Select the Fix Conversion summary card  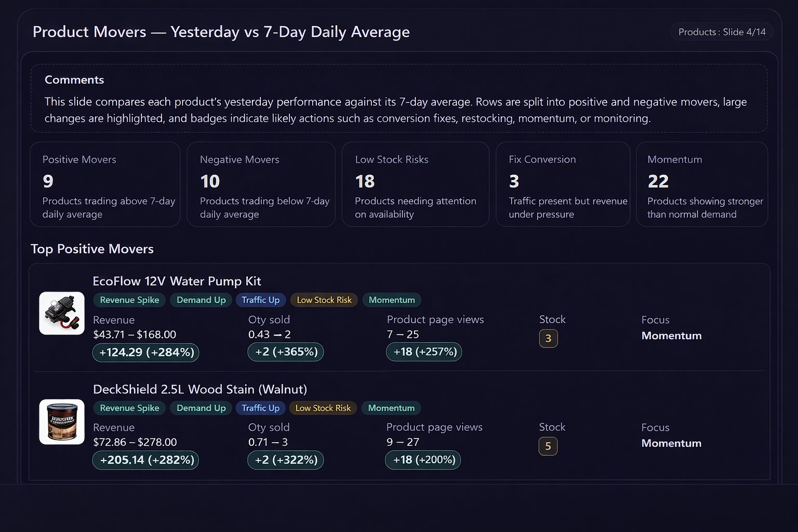coord(563,184)
